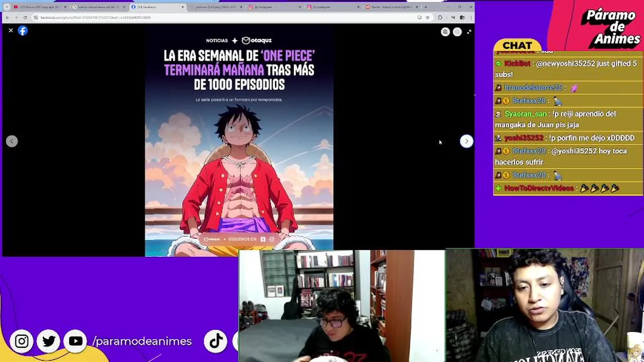Bookmark this page with the star
The height and width of the screenshot is (362, 644).
428,17
